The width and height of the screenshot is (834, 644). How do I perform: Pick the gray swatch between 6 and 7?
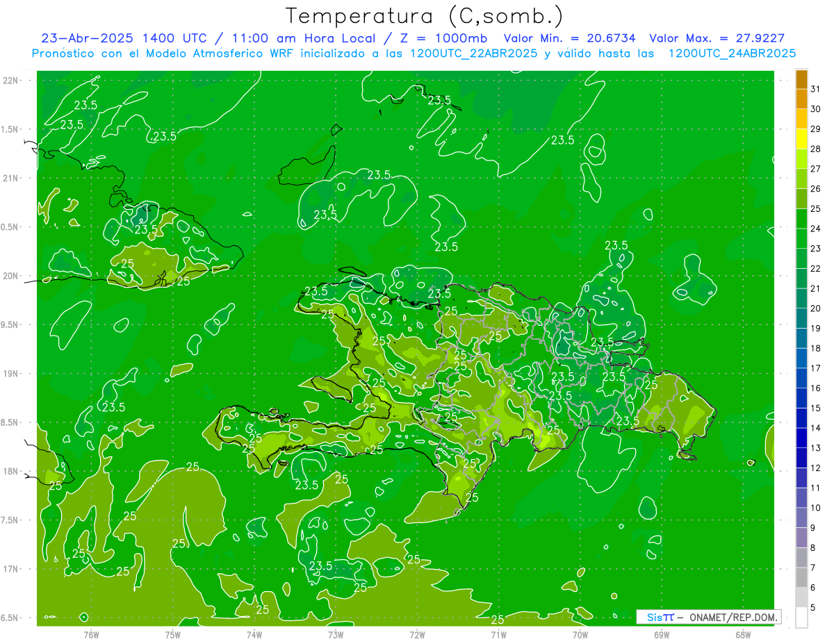801,578
